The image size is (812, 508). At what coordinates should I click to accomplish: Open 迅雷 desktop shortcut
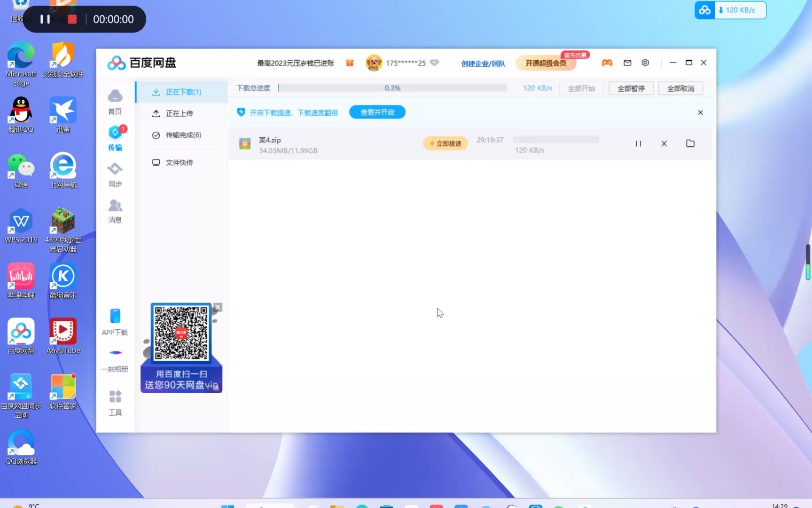coord(63,115)
